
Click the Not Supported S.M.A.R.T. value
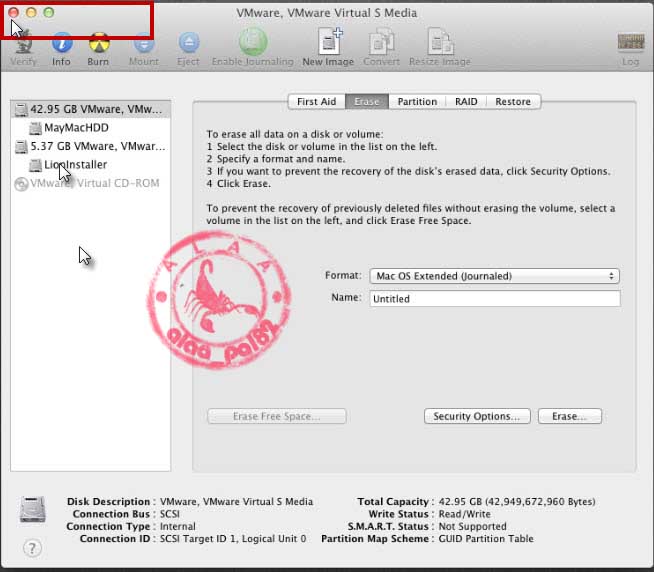point(473,526)
